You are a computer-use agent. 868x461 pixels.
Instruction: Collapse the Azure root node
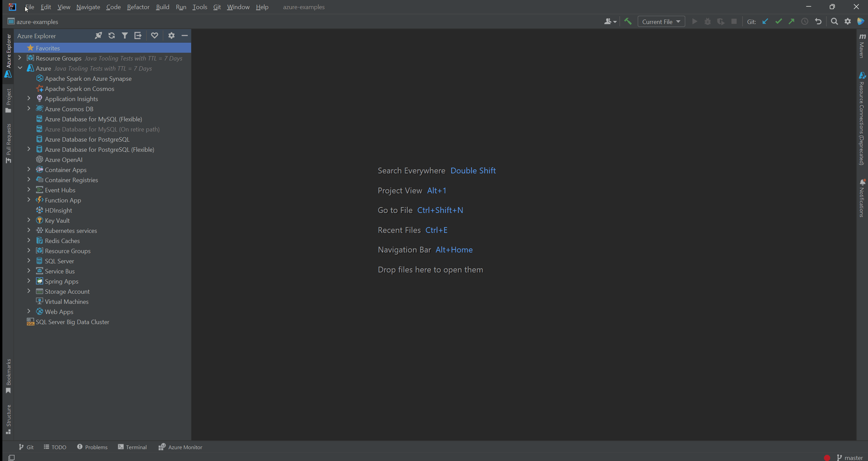(20, 68)
